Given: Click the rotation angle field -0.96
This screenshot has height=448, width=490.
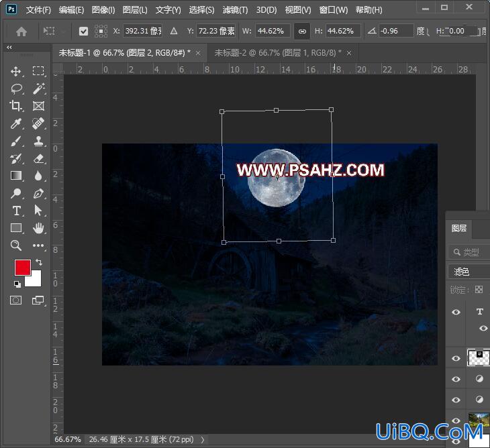Looking at the screenshot, I should pos(396,31).
